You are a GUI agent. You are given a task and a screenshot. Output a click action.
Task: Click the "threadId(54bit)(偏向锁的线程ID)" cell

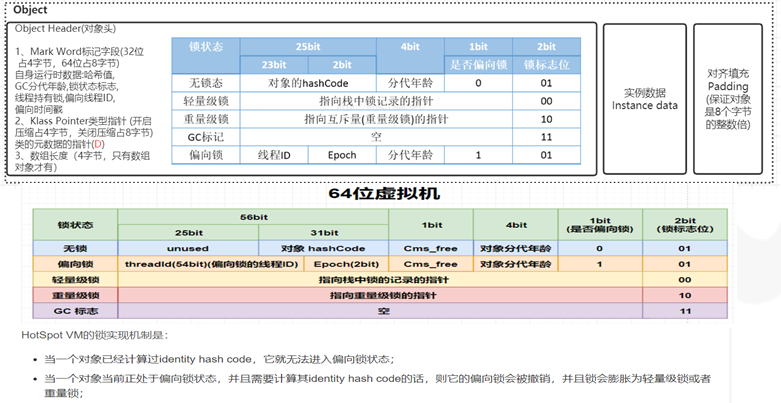point(212,264)
